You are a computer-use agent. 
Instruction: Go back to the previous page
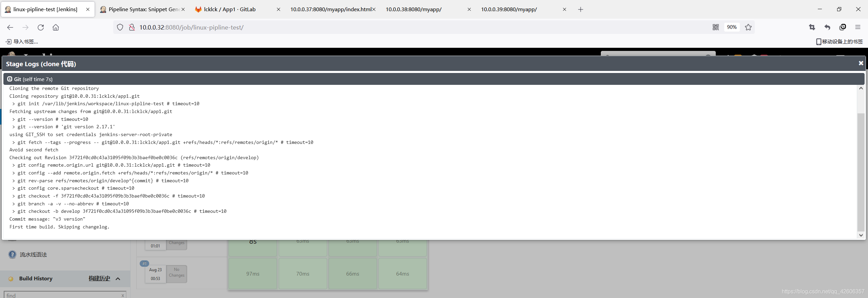pyautogui.click(x=10, y=27)
